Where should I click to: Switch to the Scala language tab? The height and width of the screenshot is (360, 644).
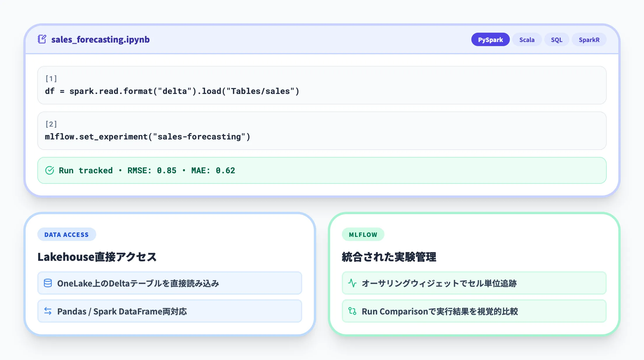point(527,40)
